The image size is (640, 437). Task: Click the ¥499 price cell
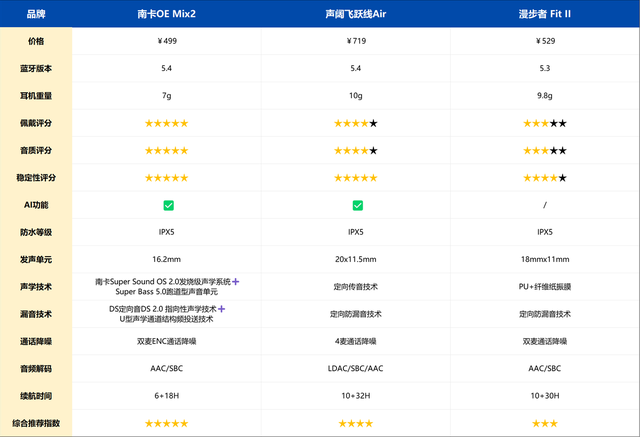point(166,42)
